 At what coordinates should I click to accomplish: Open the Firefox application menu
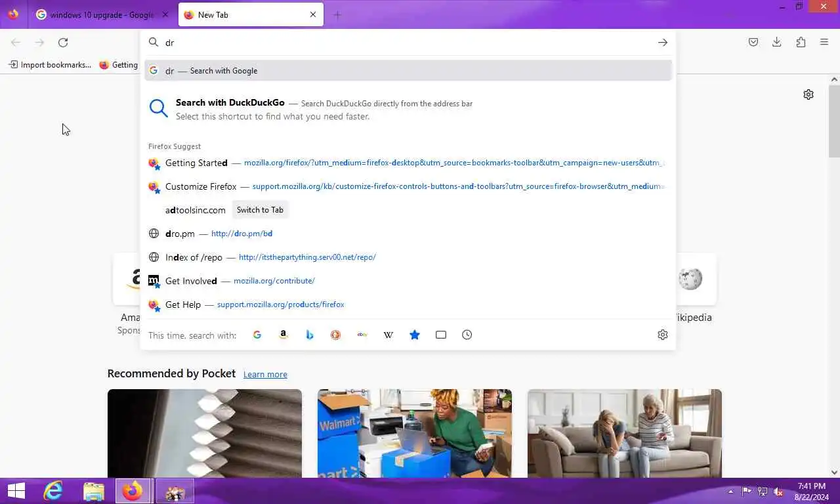point(824,43)
